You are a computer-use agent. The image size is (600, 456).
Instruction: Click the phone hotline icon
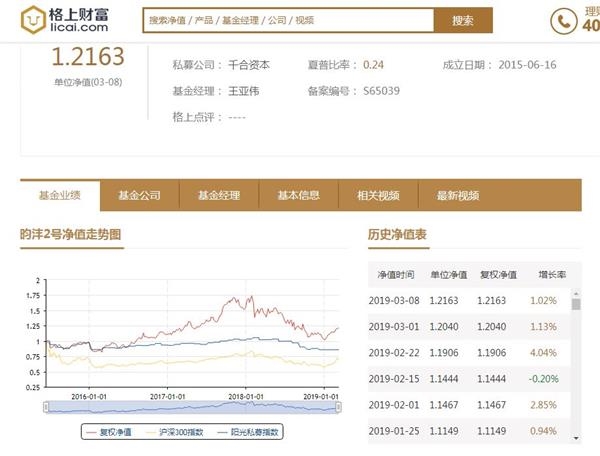point(564,20)
